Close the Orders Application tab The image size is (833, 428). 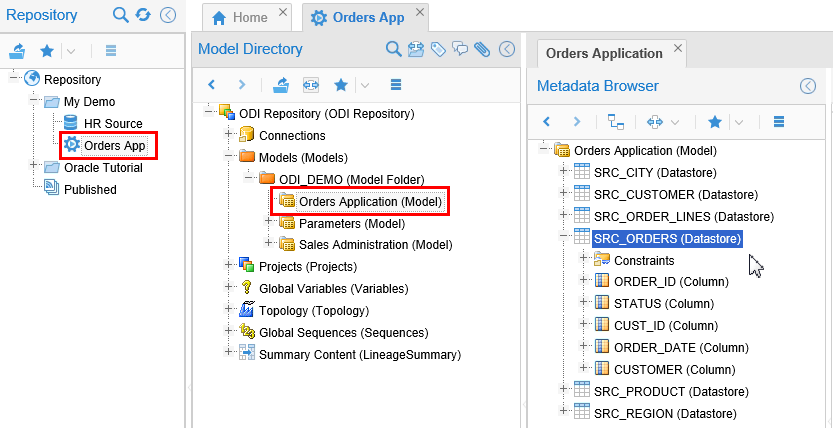click(677, 48)
